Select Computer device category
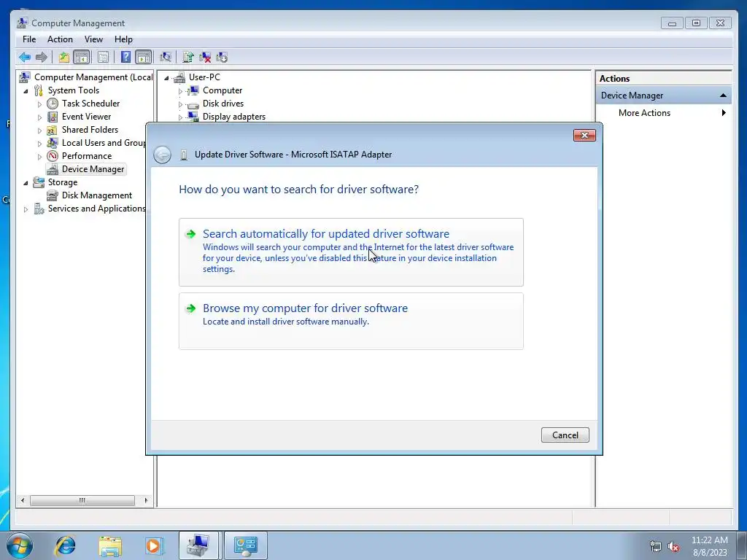This screenshot has width=747, height=560. [222, 90]
